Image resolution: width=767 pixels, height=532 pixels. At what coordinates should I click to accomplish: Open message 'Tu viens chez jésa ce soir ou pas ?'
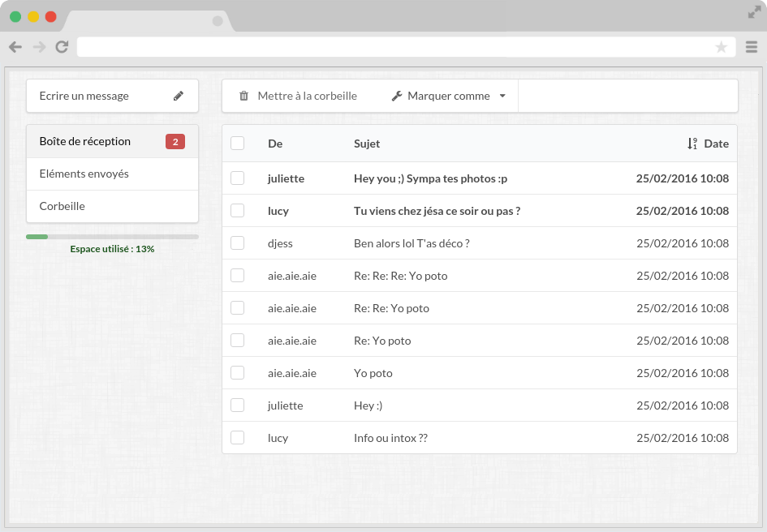(437, 211)
